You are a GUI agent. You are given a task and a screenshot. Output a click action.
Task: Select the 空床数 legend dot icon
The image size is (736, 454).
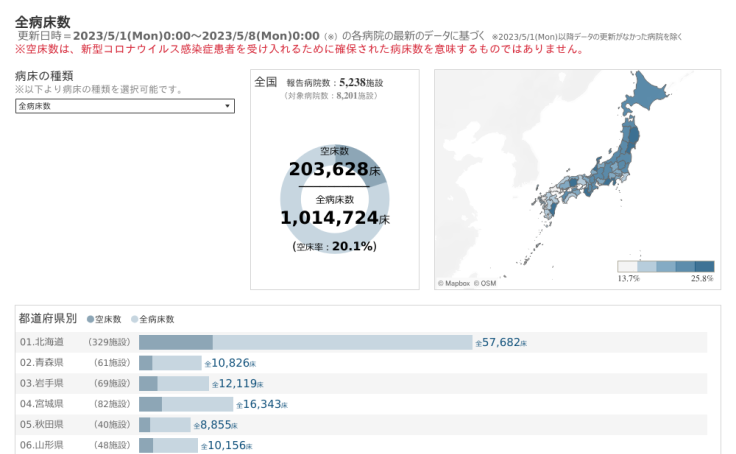tap(90, 319)
